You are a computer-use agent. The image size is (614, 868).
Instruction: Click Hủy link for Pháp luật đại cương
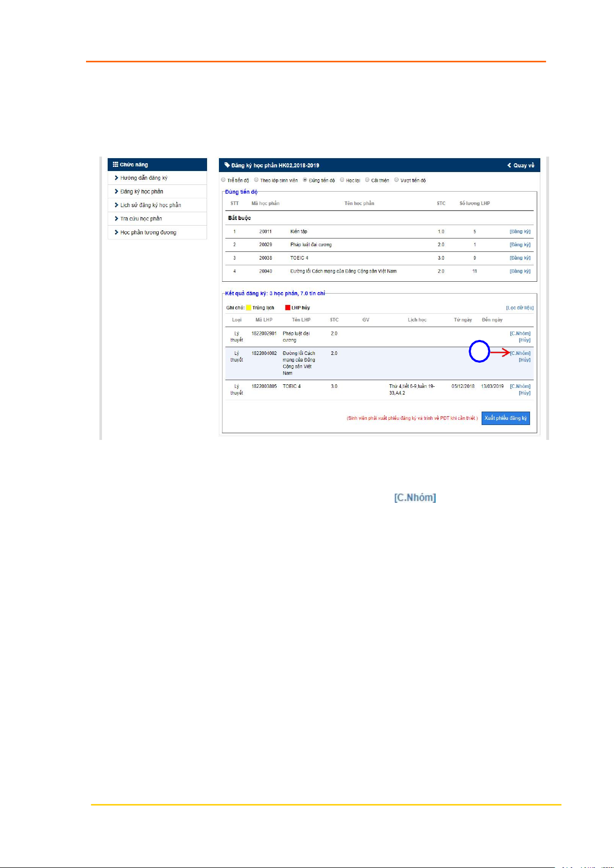(x=524, y=340)
